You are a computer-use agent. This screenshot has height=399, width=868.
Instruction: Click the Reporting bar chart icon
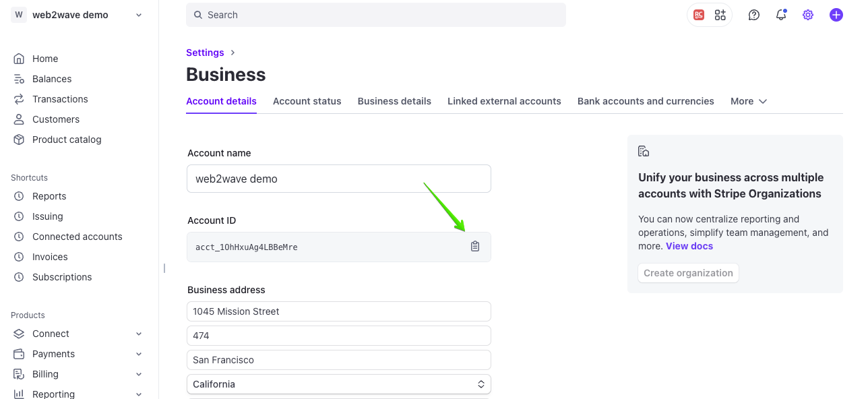(19, 394)
